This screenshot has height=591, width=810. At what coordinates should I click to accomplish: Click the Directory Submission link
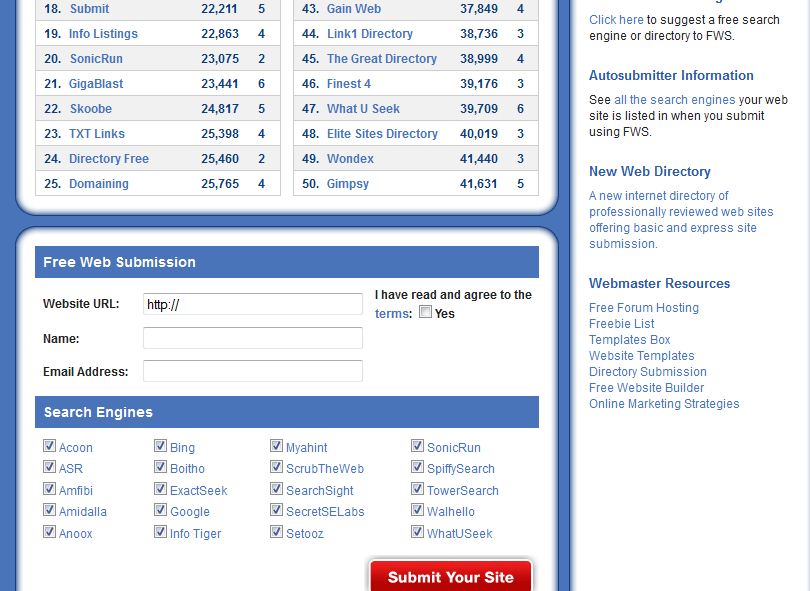648,372
